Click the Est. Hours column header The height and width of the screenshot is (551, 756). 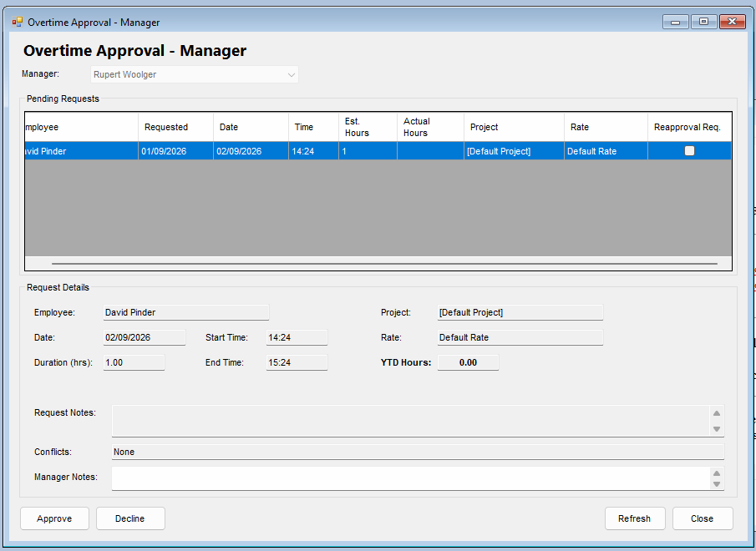368,127
